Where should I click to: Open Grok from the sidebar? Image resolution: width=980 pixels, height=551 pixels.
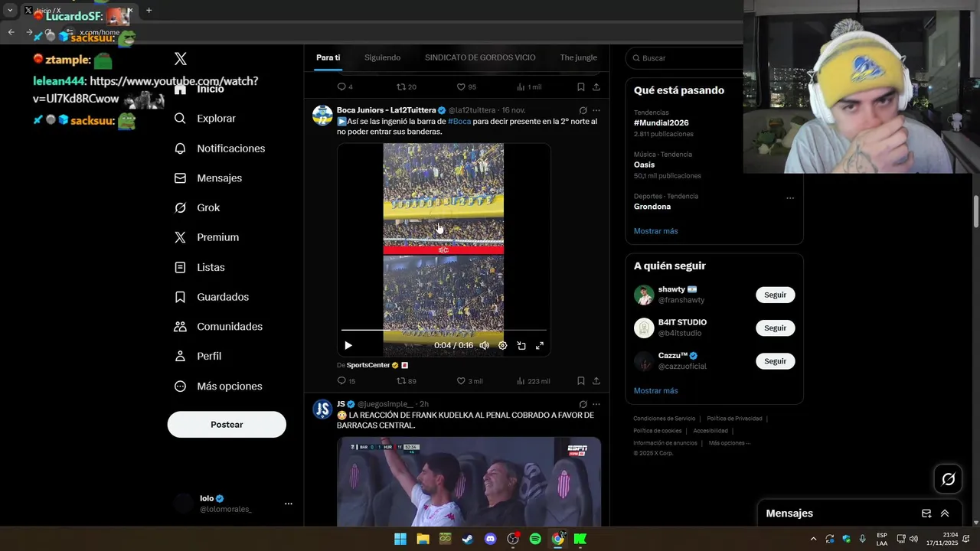pos(197,207)
